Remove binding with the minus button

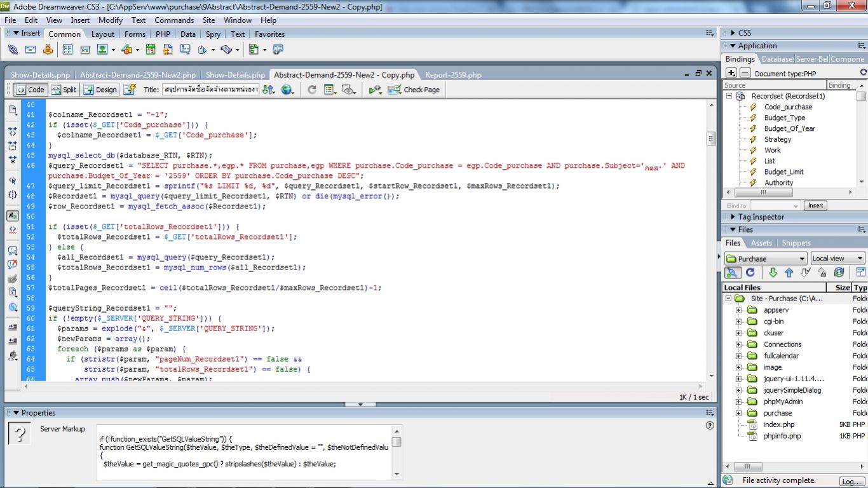pos(745,73)
